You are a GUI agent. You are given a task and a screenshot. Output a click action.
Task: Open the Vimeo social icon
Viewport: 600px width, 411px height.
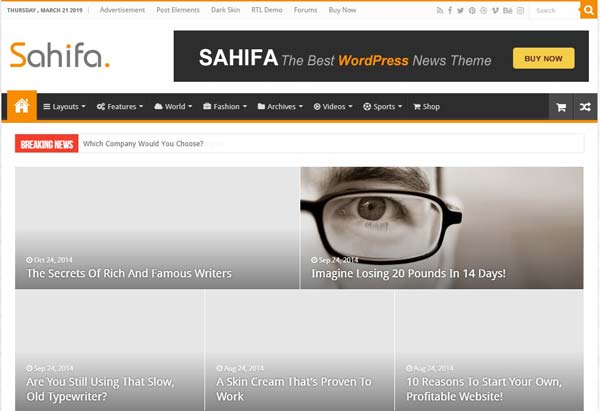495,10
